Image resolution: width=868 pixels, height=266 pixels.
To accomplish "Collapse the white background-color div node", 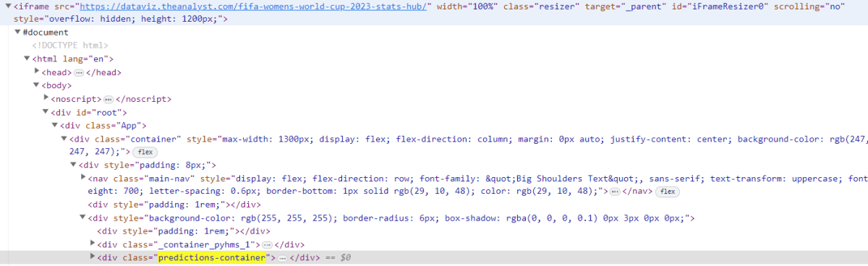I will click(x=83, y=218).
